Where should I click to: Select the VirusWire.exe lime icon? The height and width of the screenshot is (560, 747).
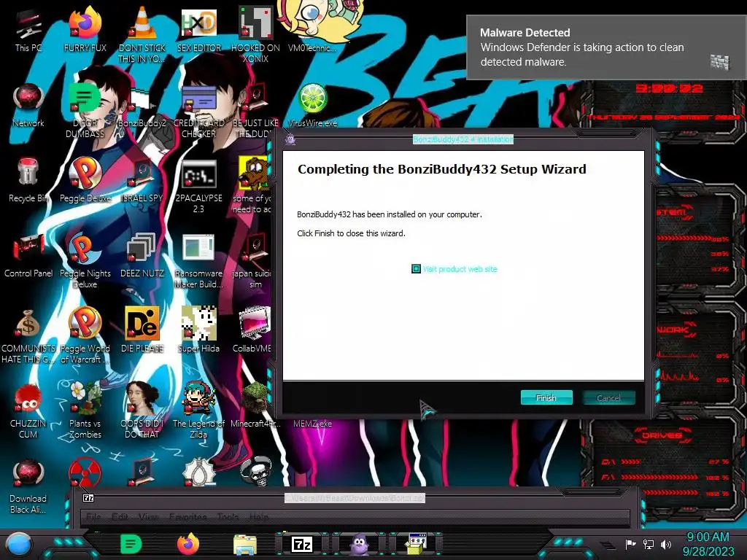(312, 106)
